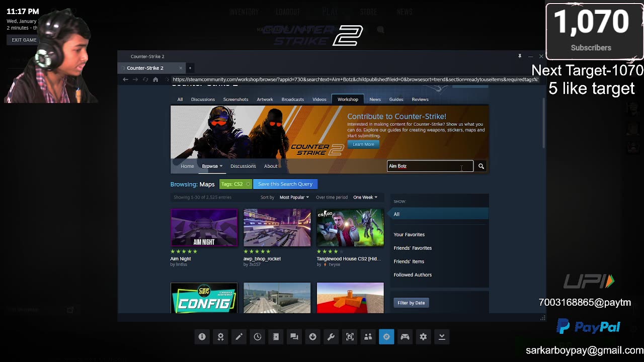Image resolution: width=644 pixels, height=362 pixels.
Task: Show Followed Authors items
Action: pyautogui.click(x=413, y=275)
